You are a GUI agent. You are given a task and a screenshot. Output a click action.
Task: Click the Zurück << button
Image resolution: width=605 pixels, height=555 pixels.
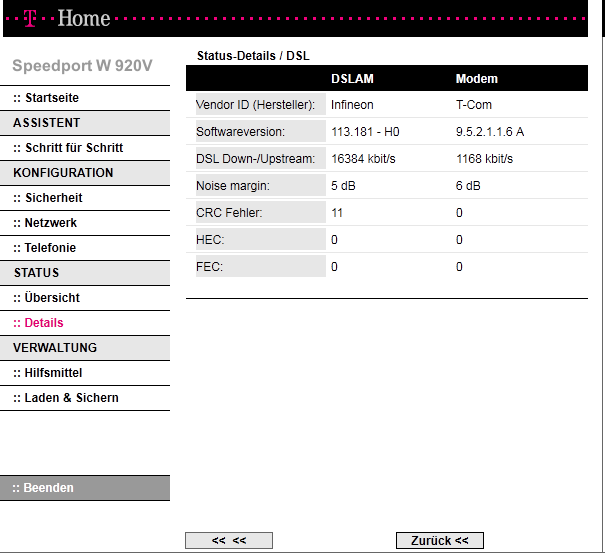click(x=439, y=540)
